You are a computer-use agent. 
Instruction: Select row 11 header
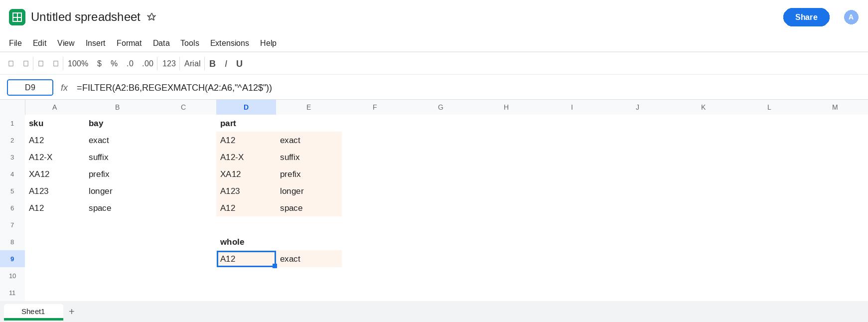coord(12,293)
